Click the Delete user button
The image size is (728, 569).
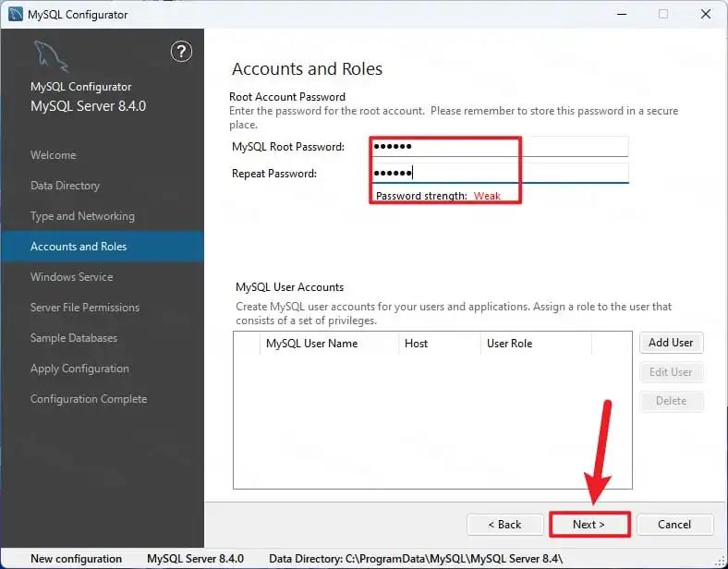click(x=671, y=401)
